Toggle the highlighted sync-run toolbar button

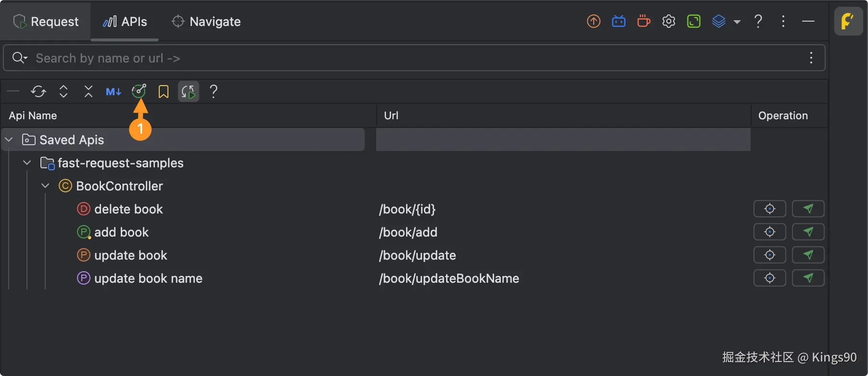coord(189,91)
